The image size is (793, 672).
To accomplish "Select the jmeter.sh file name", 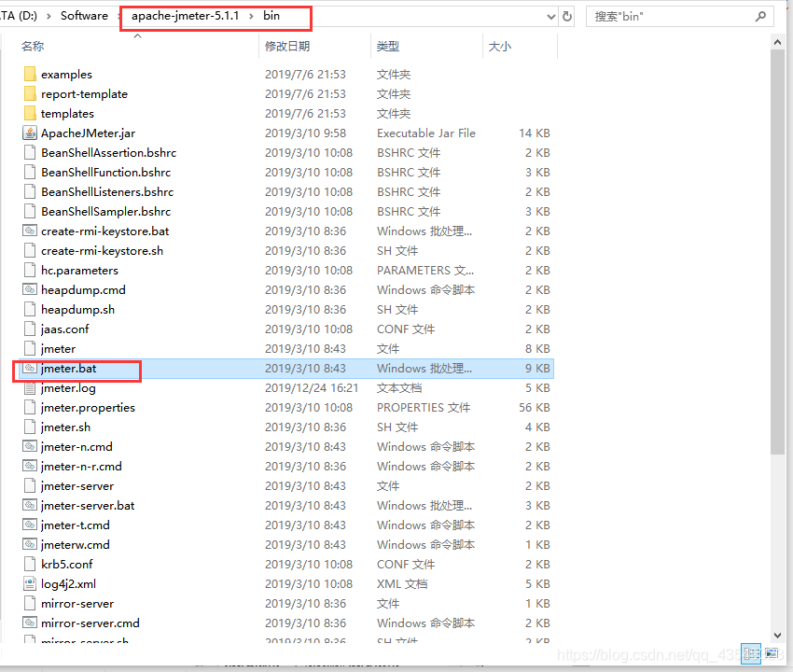I will tap(65, 427).
